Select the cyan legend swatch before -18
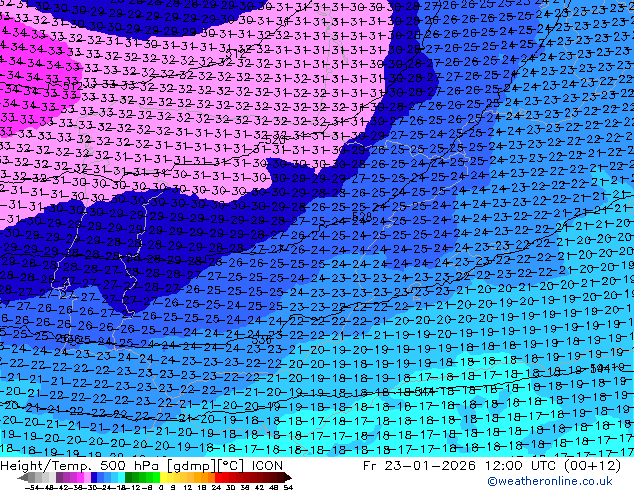Screen dimensions: 634x490 tap(121, 477)
